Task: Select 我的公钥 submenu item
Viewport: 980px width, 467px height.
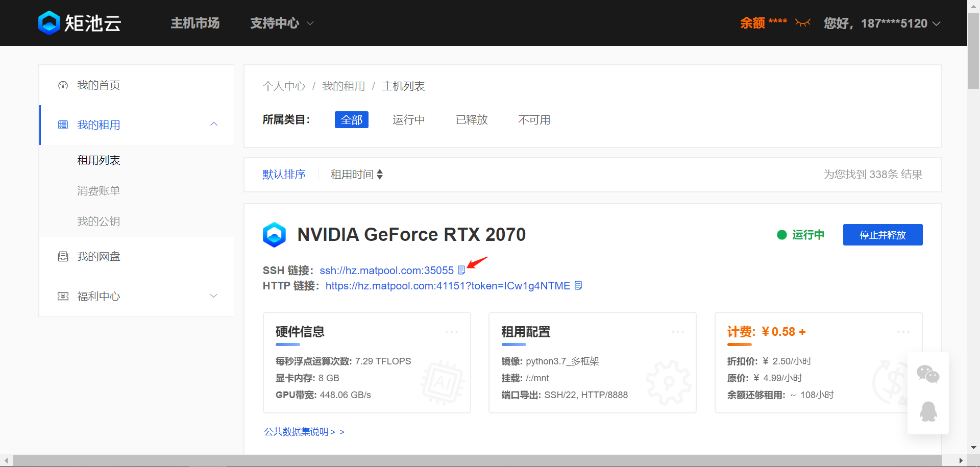Action: point(99,222)
